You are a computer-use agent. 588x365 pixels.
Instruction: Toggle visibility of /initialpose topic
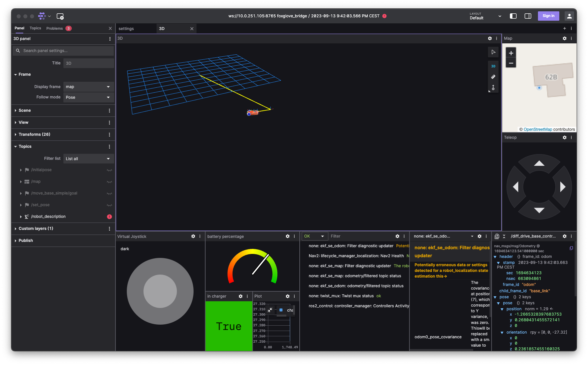point(109,170)
